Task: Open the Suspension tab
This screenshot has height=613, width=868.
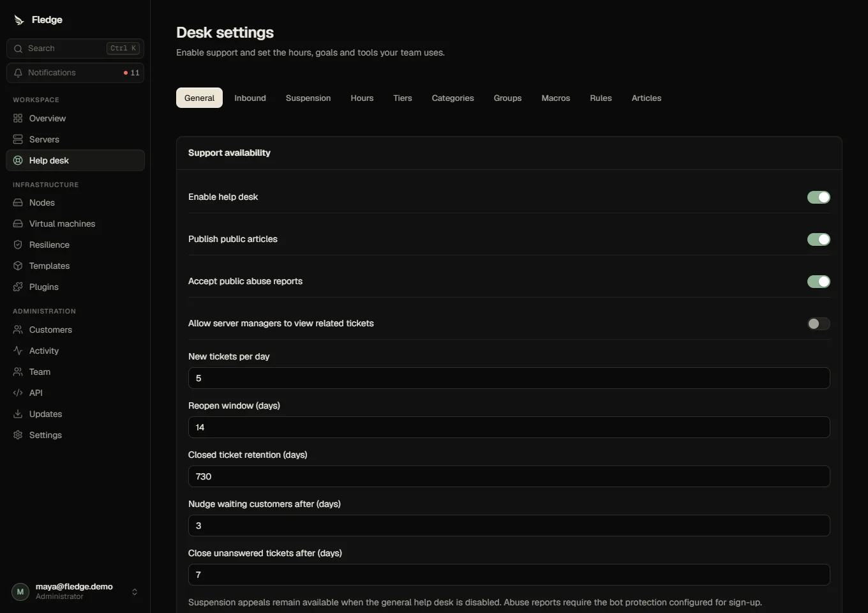Action: tap(308, 98)
